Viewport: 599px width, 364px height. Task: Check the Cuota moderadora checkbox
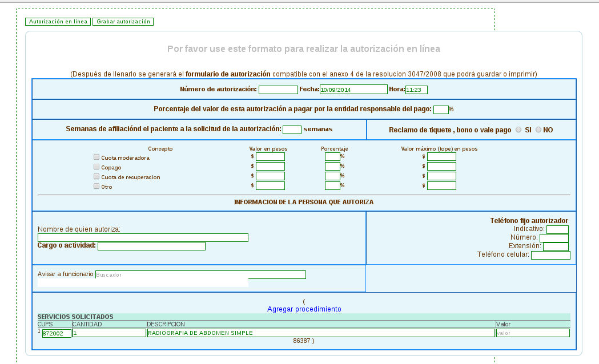pos(97,157)
